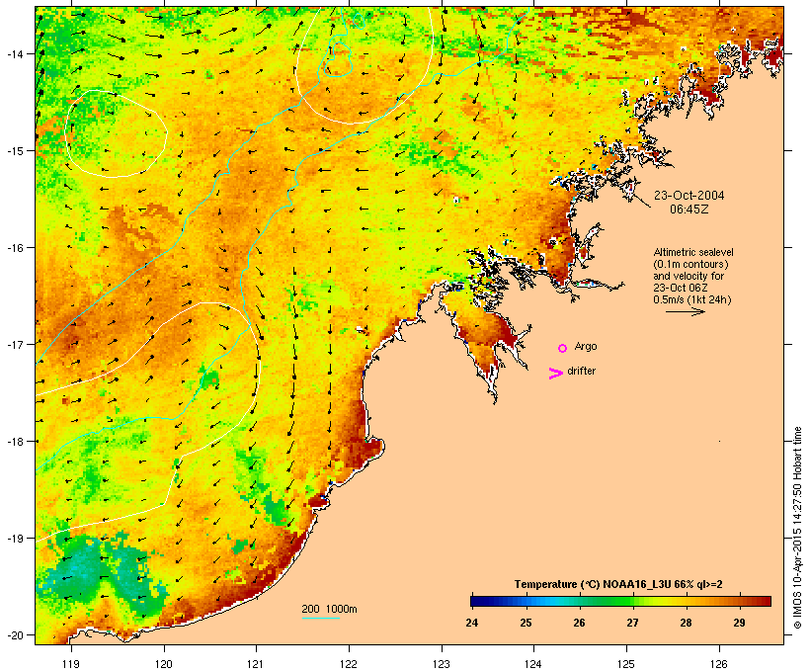This screenshot has width=810, height=672.
Task: Click the longitude label 123
Action: tap(442, 664)
